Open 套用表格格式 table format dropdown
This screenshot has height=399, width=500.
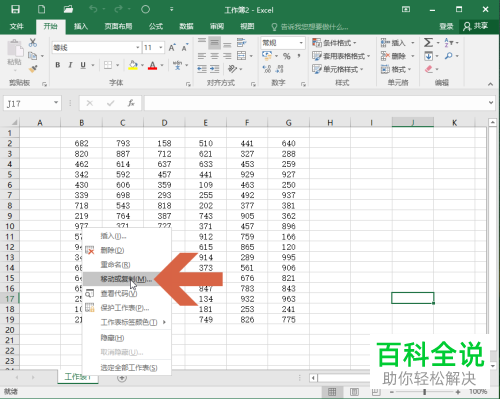pos(341,56)
